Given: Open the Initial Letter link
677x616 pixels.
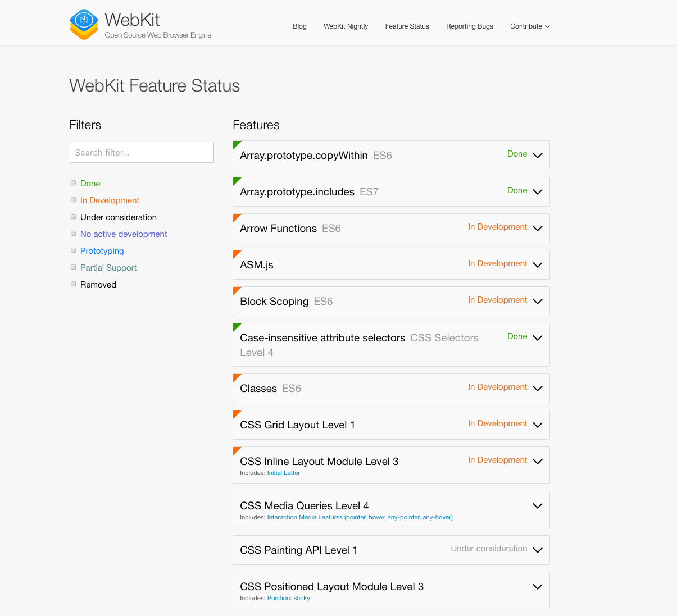Looking at the screenshot, I should [x=284, y=473].
